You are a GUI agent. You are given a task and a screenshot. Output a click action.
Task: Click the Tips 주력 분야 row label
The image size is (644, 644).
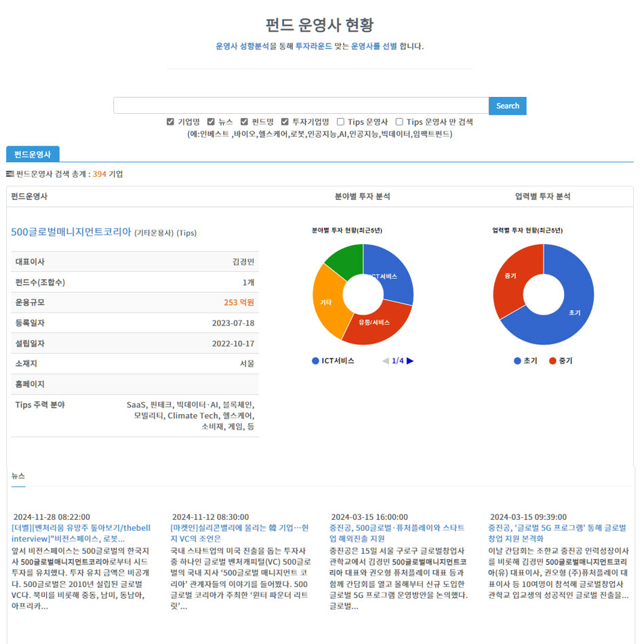pyautogui.click(x=40, y=405)
